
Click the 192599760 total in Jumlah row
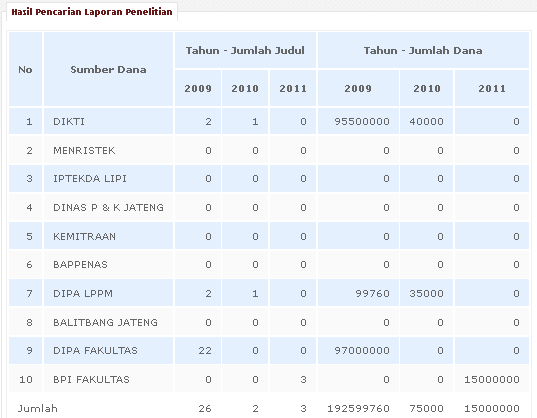point(358,408)
